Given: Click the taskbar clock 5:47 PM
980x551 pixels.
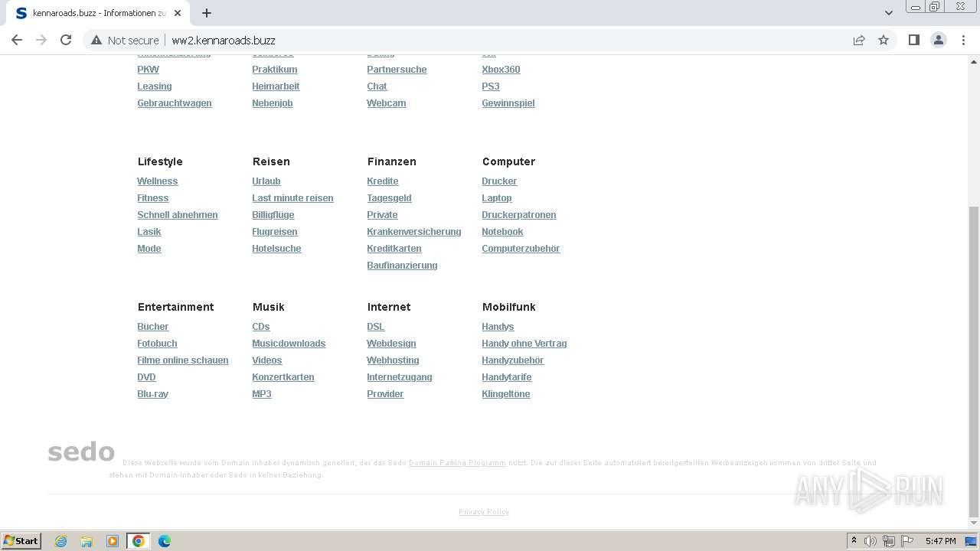Looking at the screenshot, I should tap(940, 541).
